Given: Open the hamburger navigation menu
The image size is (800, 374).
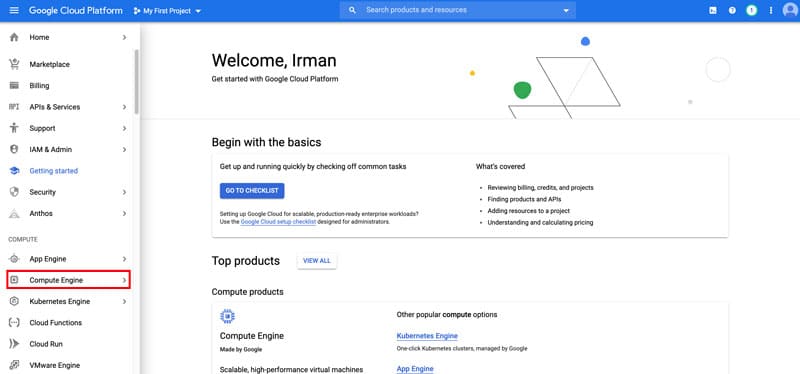Looking at the screenshot, I should click(14, 10).
